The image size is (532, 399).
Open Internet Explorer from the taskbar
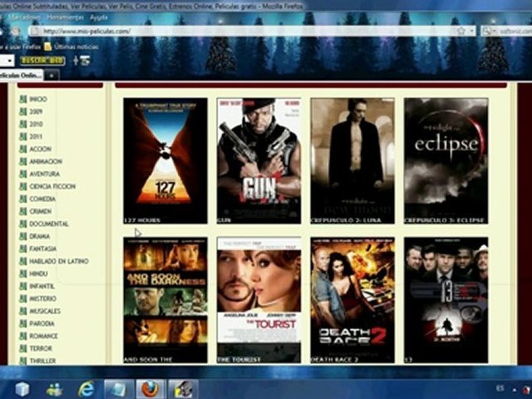click(86, 389)
